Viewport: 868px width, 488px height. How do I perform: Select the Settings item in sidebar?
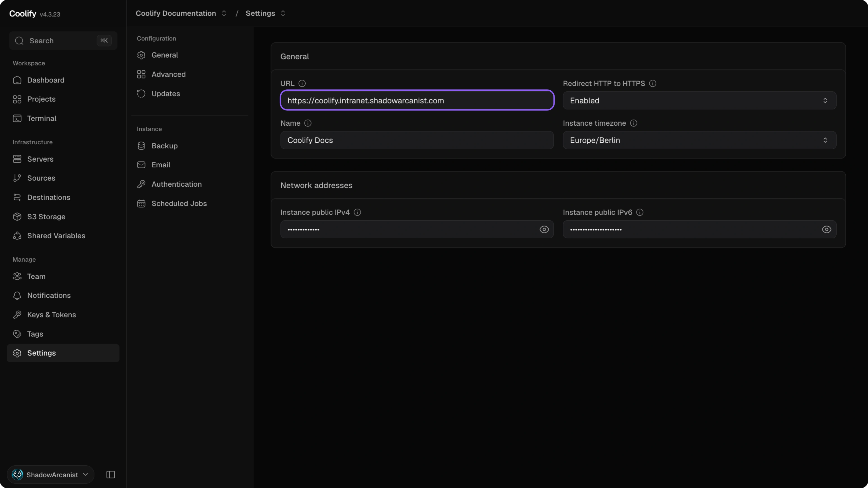pyautogui.click(x=63, y=353)
